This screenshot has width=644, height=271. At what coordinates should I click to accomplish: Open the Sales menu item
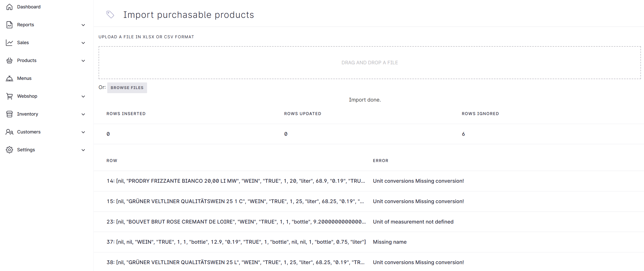click(x=23, y=43)
